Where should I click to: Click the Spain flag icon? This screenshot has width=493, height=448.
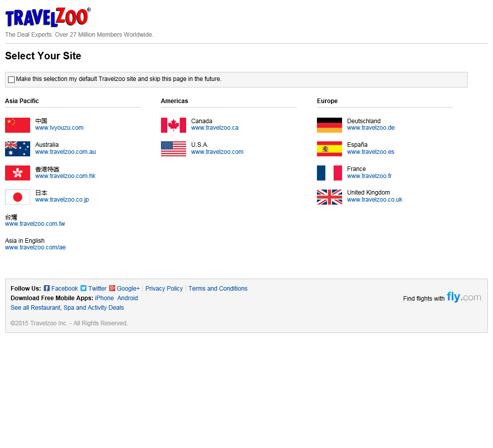pyautogui.click(x=330, y=149)
